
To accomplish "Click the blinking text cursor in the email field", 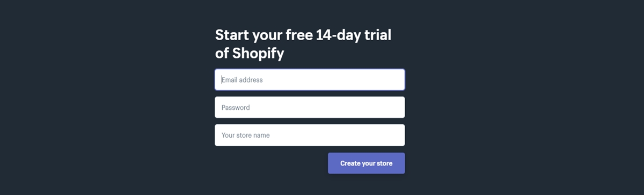I will [x=222, y=80].
